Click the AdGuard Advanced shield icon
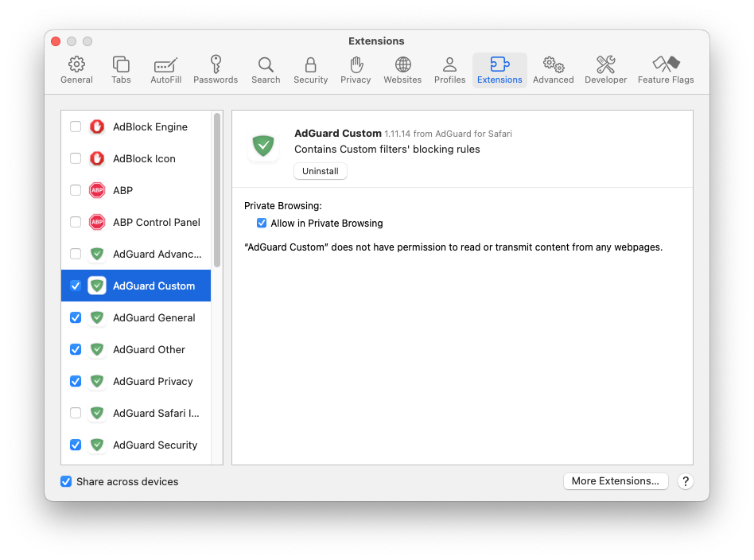Screen dimensions: 754x560 coord(97,254)
